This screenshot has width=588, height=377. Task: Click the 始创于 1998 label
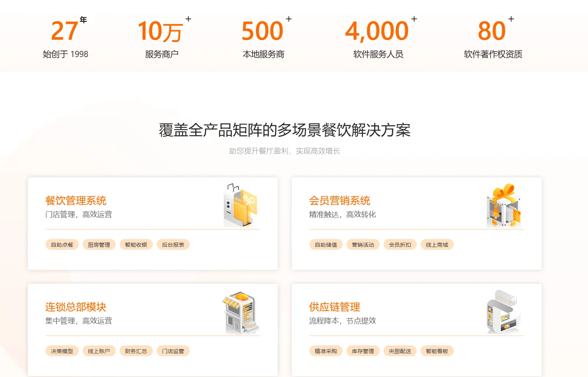pos(66,54)
